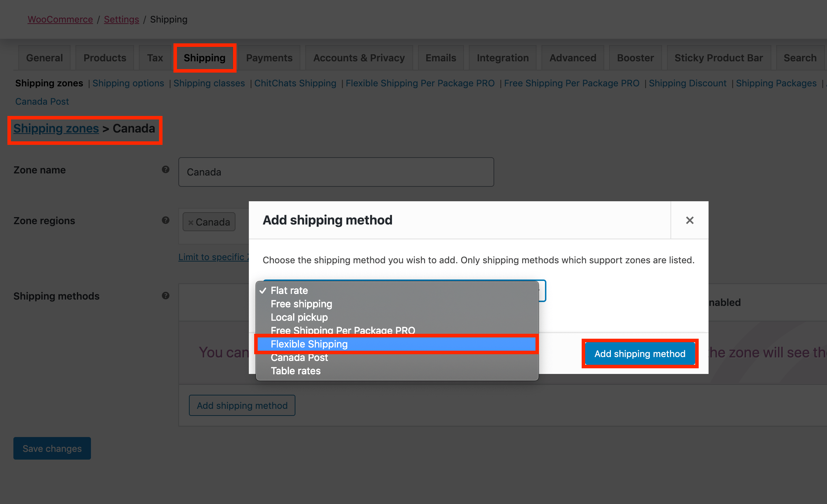Click the help icon beside Shipping methods
The image size is (827, 504).
point(165,296)
